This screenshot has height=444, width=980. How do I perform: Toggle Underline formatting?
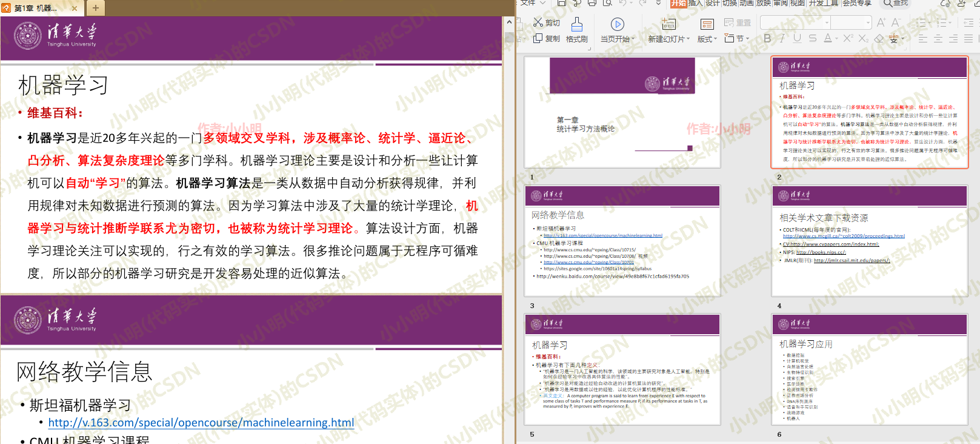(x=797, y=38)
